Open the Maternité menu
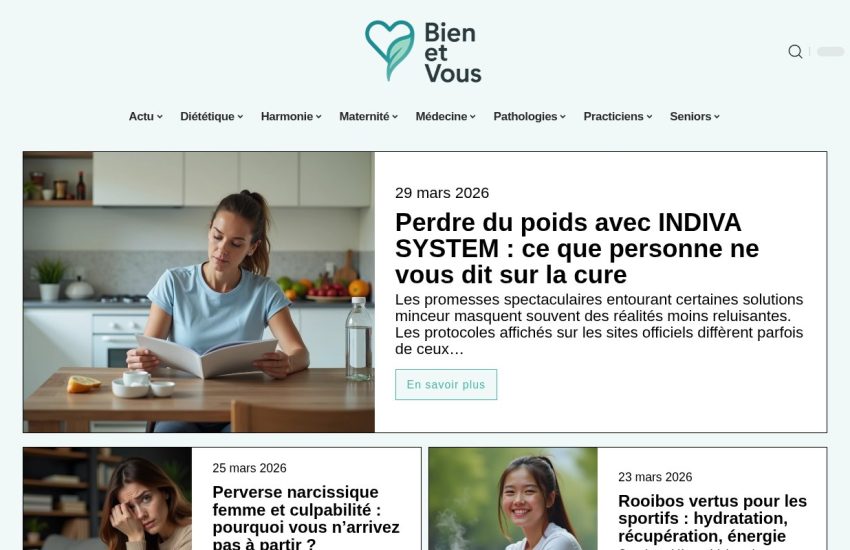This screenshot has height=550, width=850. click(369, 117)
